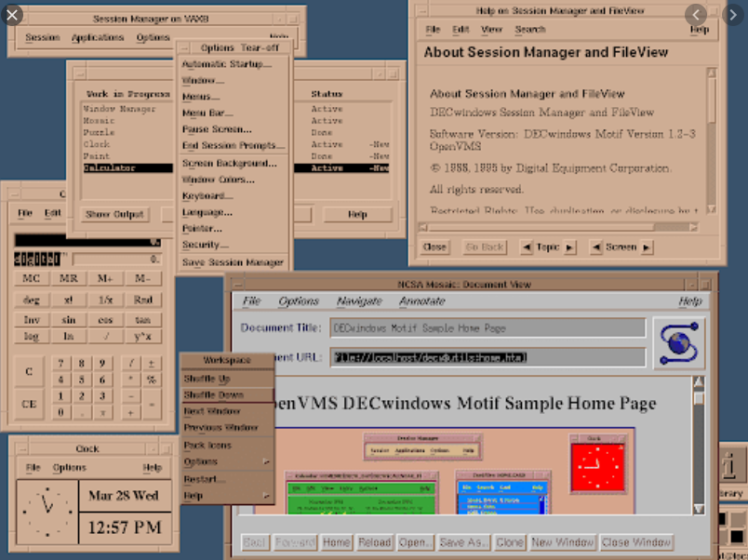Click the Inv key on Calculator
This screenshot has height=560, width=748.
31,320
